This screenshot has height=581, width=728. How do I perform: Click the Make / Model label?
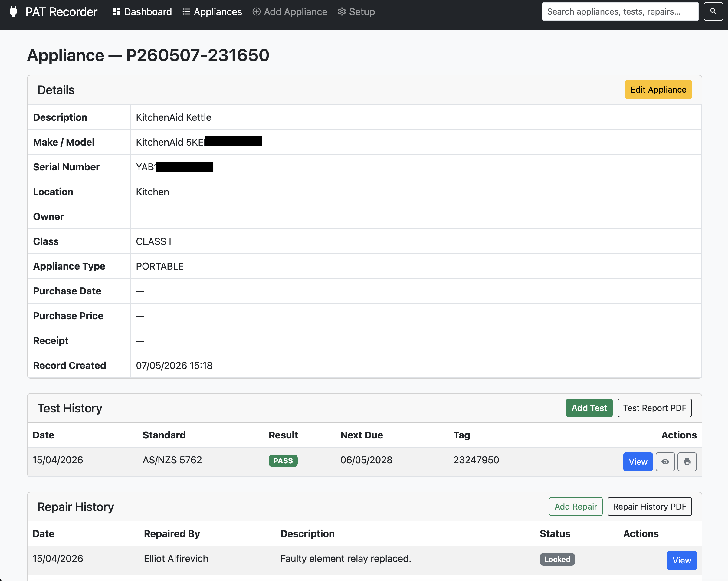(x=64, y=142)
